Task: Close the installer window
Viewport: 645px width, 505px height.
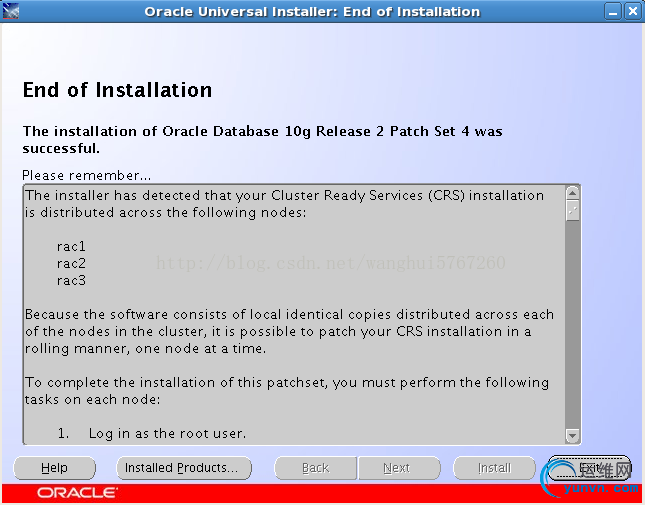Action: [x=633, y=11]
